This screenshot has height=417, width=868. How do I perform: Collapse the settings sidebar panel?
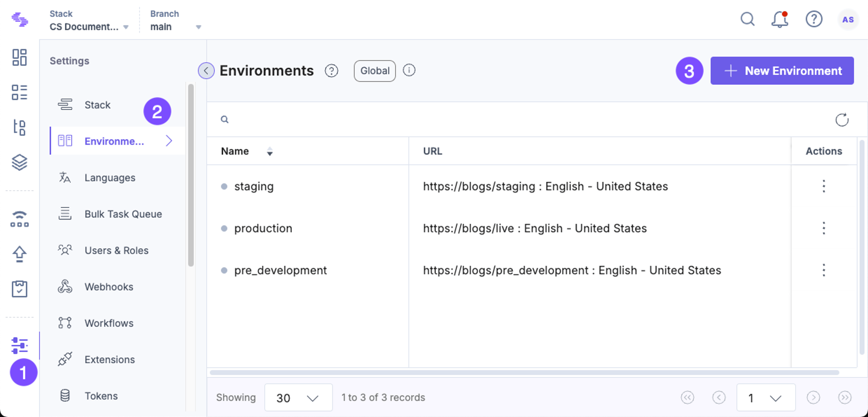(206, 71)
